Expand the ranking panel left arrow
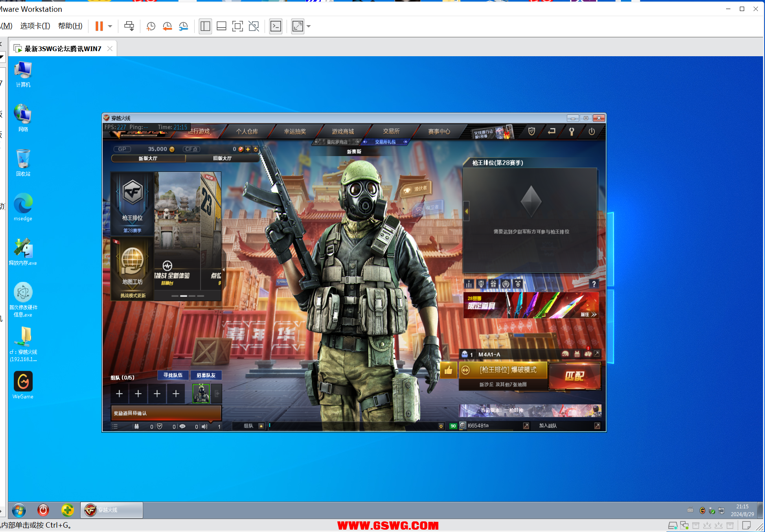This screenshot has width=765, height=532. [467, 211]
